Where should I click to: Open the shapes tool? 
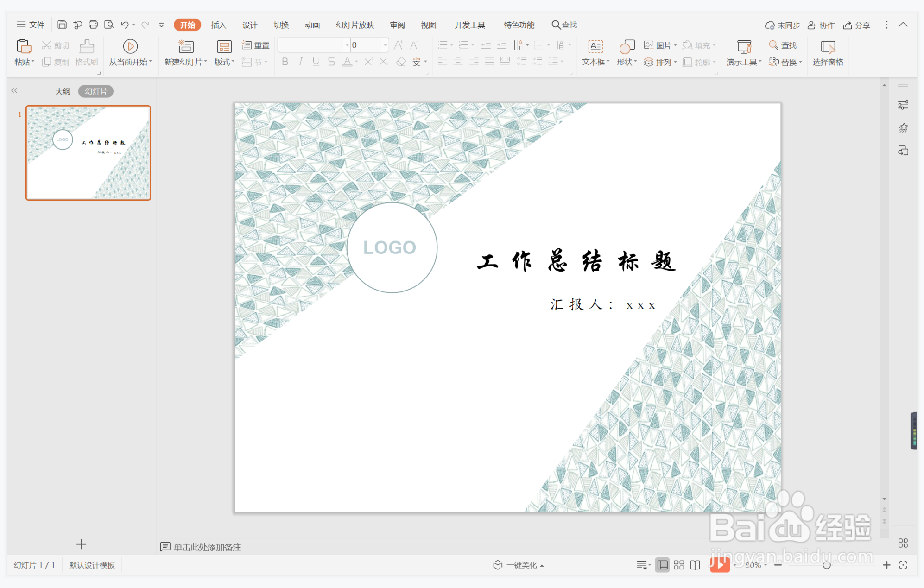click(627, 52)
